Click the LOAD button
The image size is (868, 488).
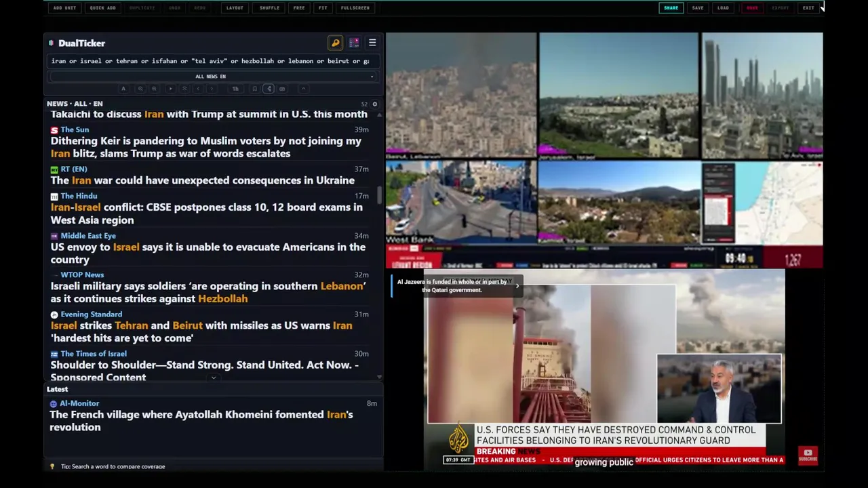[x=724, y=8]
